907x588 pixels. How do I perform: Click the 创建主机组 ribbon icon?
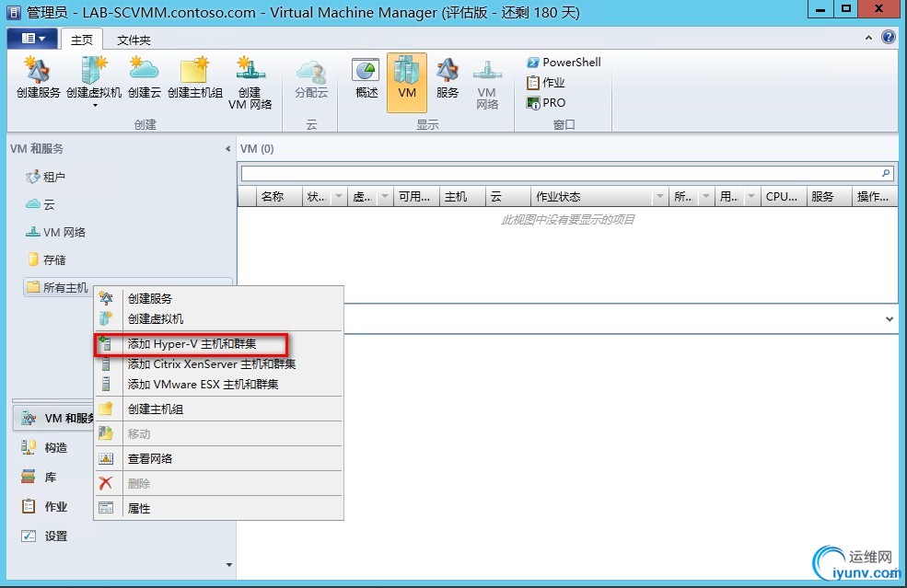[195, 78]
